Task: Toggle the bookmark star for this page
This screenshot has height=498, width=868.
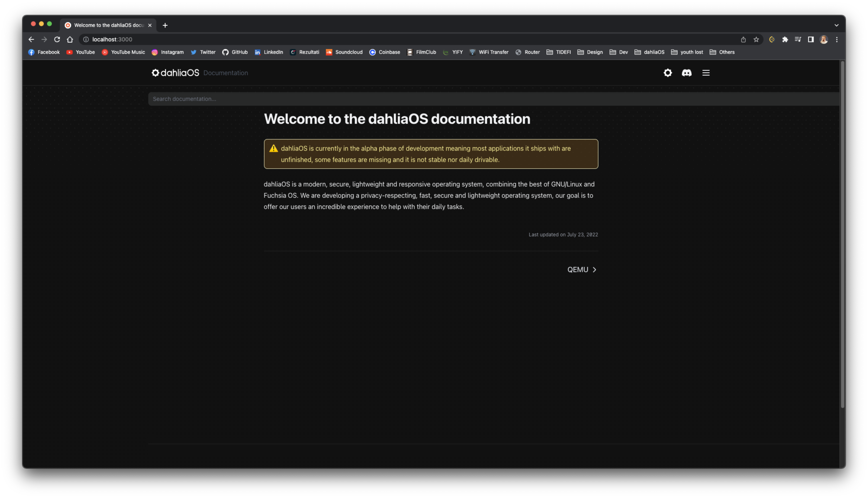Action: (756, 39)
